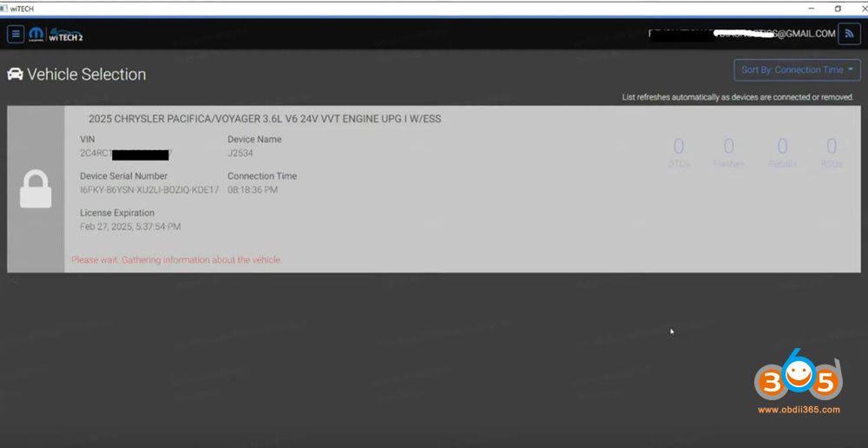Click the RSUs count zero
Viewport: 868px width, 448px height.
pyautogui.click(x=832, y=147)
